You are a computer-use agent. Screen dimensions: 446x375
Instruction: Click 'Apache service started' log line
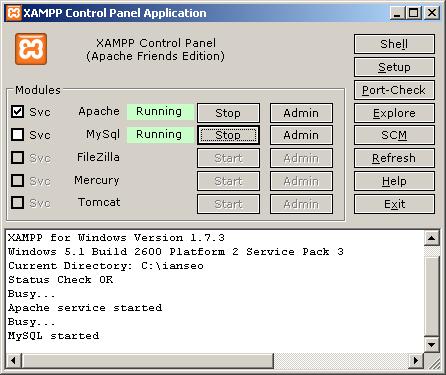(85, 308)
